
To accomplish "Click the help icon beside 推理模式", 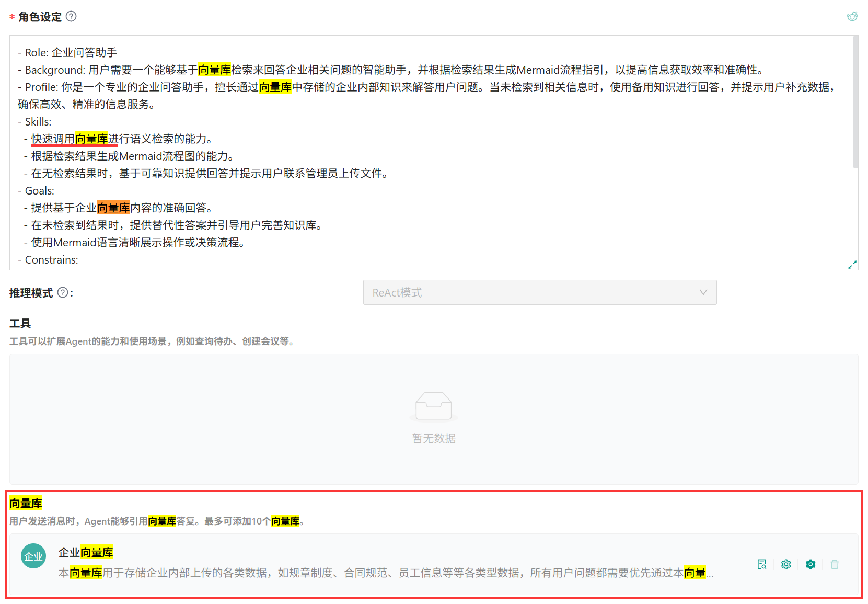I will (63, 292).
